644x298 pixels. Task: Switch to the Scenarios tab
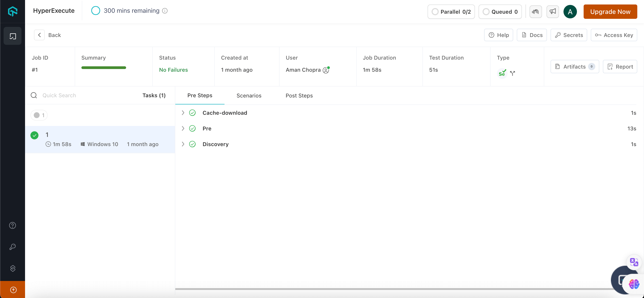[249, 95]
